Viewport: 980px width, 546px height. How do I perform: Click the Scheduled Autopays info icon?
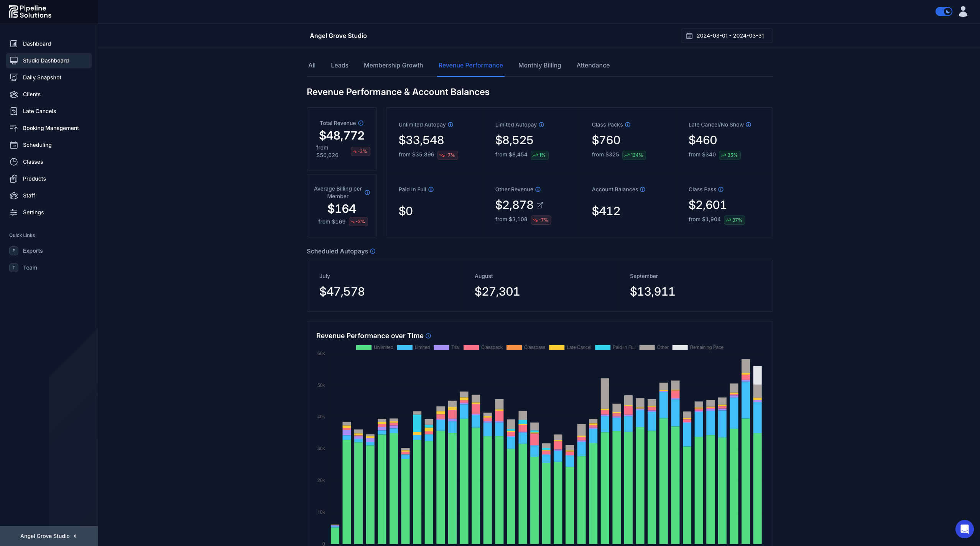tap(372, 251)
